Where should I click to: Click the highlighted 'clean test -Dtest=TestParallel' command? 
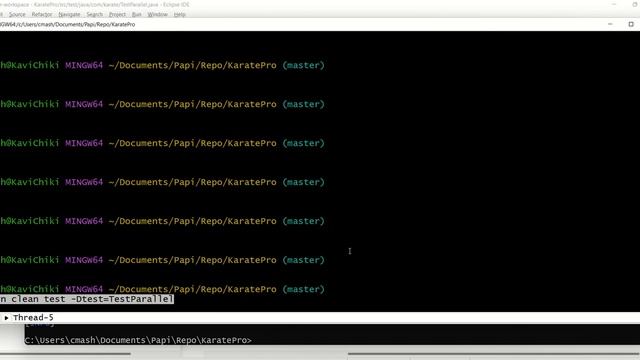[x=87, y=299]
